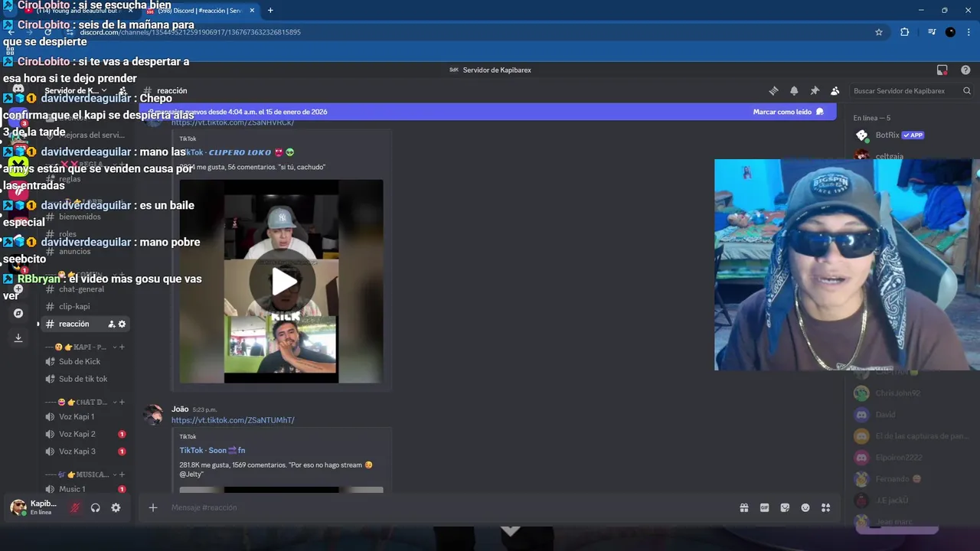
Task: Open browser extensions puzzle icon
Action: coord(904,32)
